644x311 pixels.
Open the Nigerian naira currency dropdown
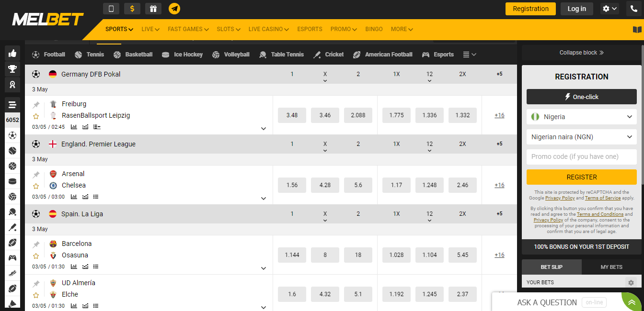point(582,137)
